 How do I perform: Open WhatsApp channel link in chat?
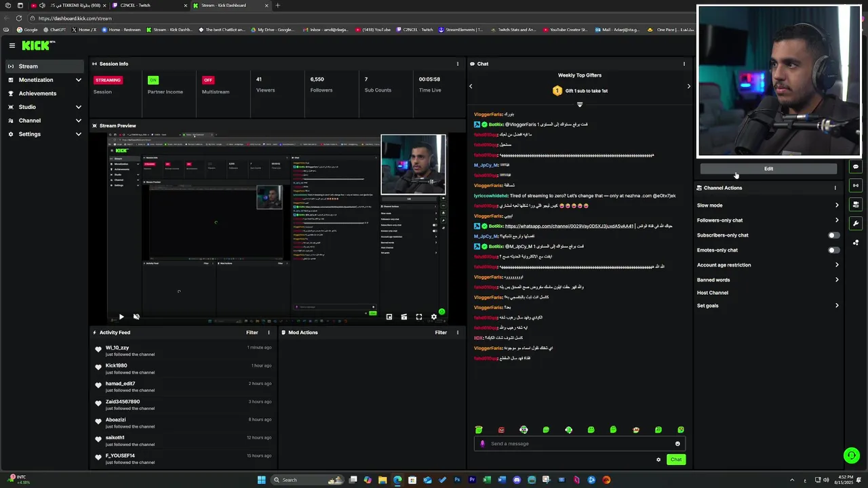coord(569,226)
